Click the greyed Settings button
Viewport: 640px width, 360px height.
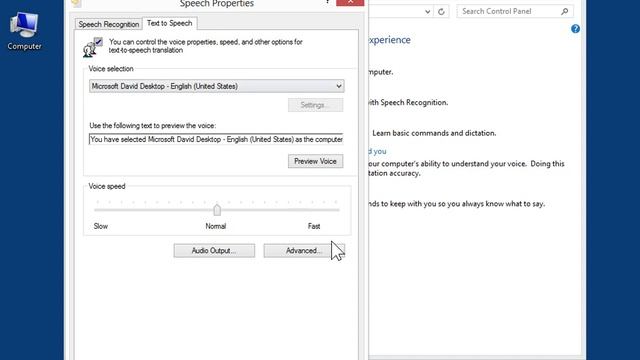pyautogui.click(x=315, y=105)
